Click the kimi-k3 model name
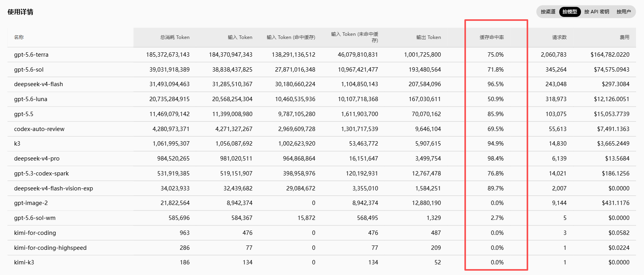644x275 pixels. coord(24,262)
